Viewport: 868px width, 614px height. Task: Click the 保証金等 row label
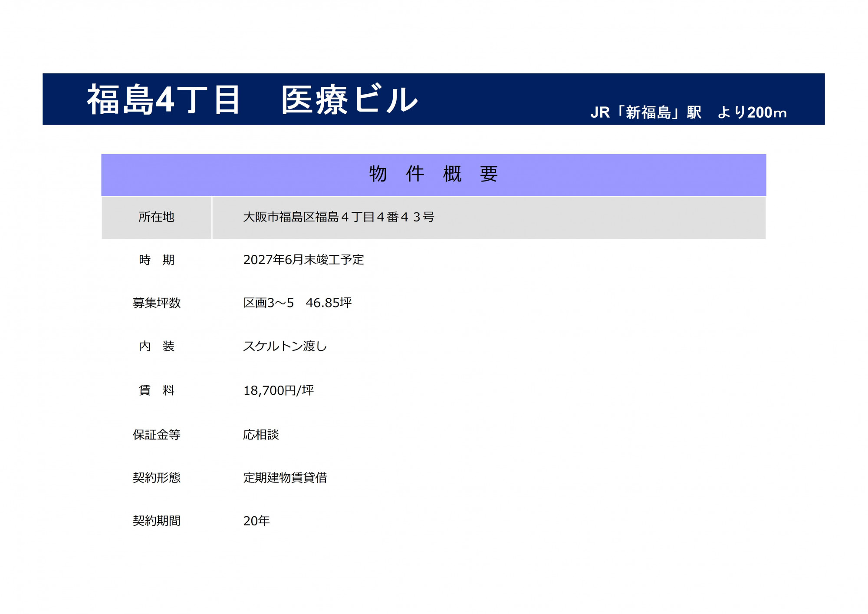[156, 435]
